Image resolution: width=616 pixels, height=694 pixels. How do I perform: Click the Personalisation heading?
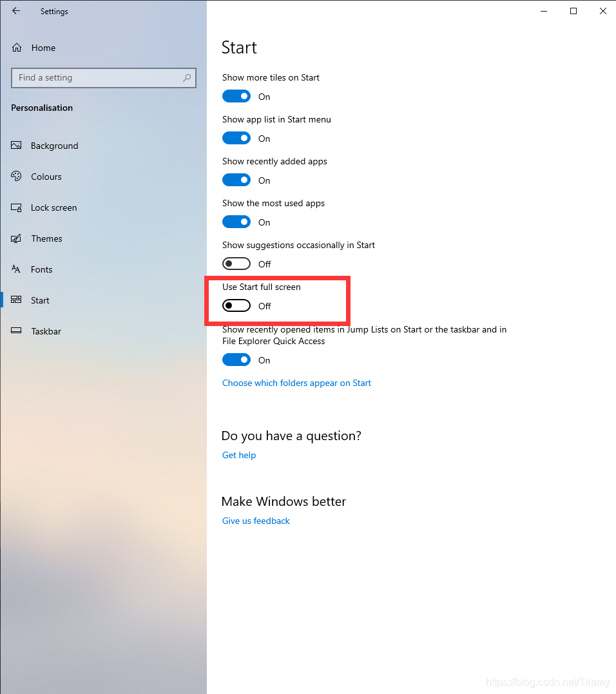pyautogui.click(x=42, y=108)
